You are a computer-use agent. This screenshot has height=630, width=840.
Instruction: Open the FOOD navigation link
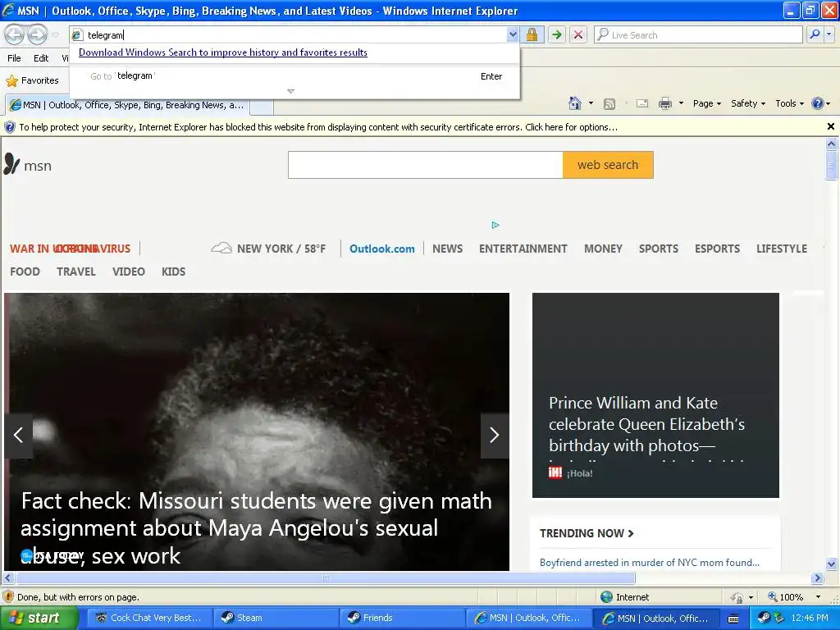click(x=25, y=272)
